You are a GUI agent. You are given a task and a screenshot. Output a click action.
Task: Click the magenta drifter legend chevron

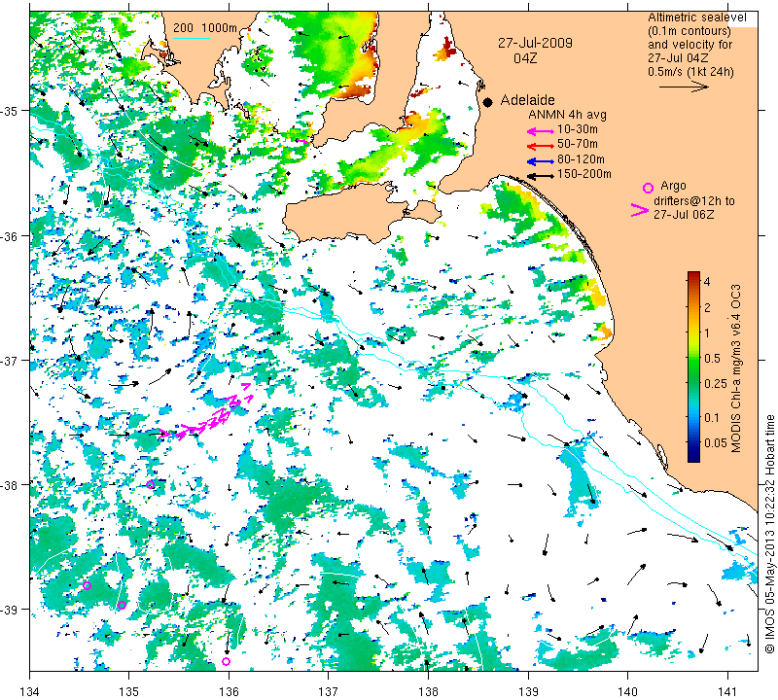(639, 210)
